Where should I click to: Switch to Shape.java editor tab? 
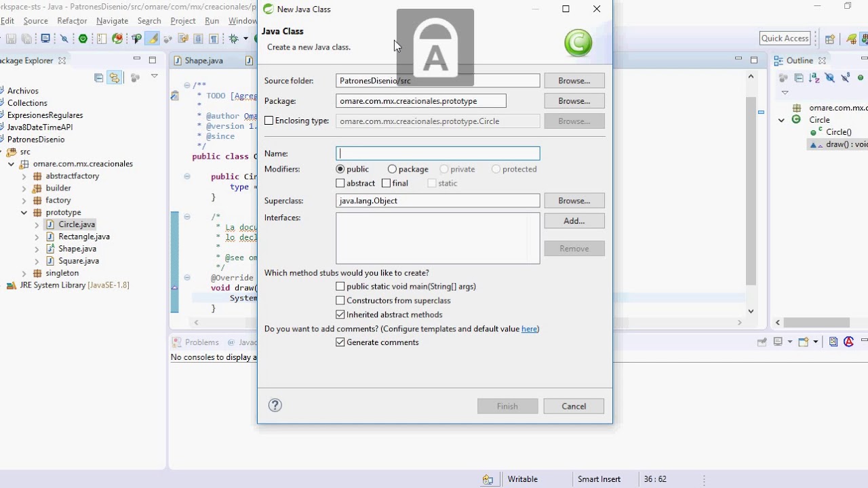click(203, 60)
